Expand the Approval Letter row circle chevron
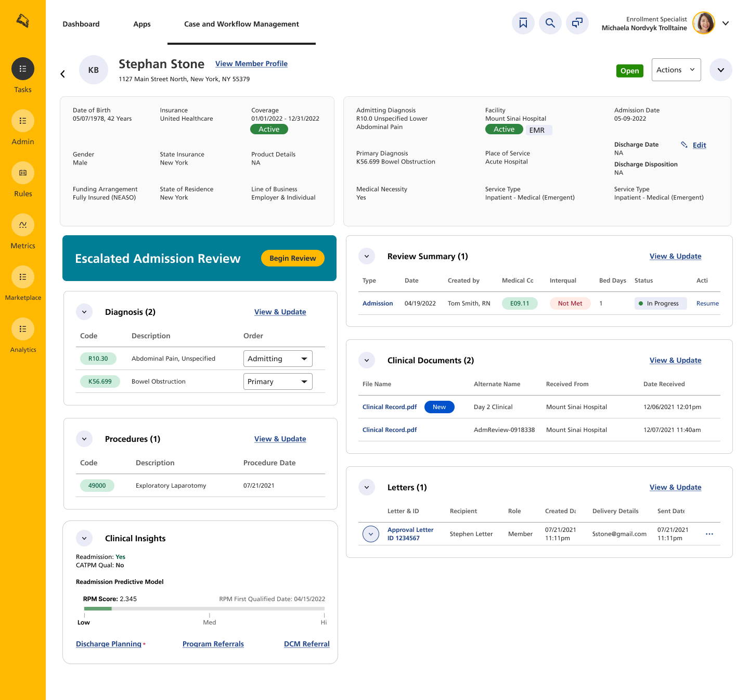 click(371, 534)
